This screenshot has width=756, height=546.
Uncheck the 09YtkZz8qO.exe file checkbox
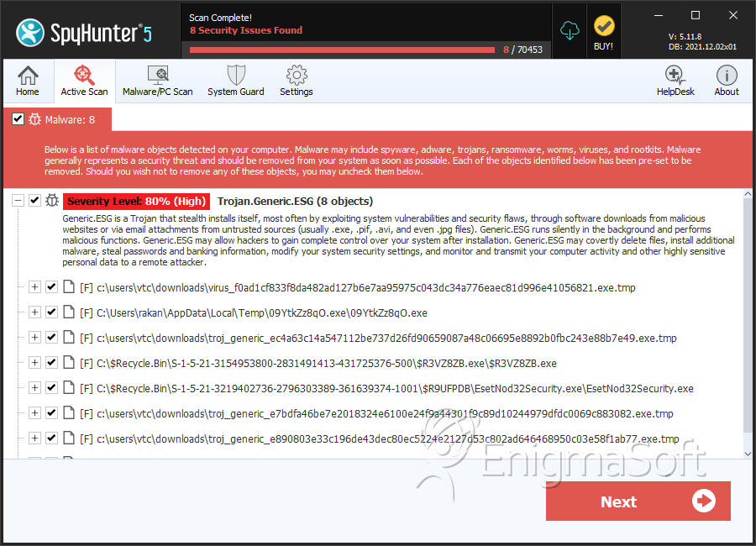tap(51, 312)
